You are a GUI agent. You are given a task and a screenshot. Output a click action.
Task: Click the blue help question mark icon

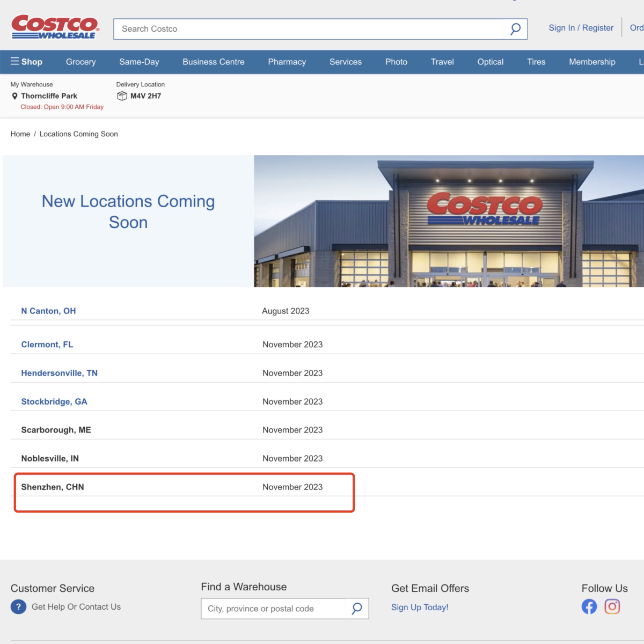coord(18,607)
